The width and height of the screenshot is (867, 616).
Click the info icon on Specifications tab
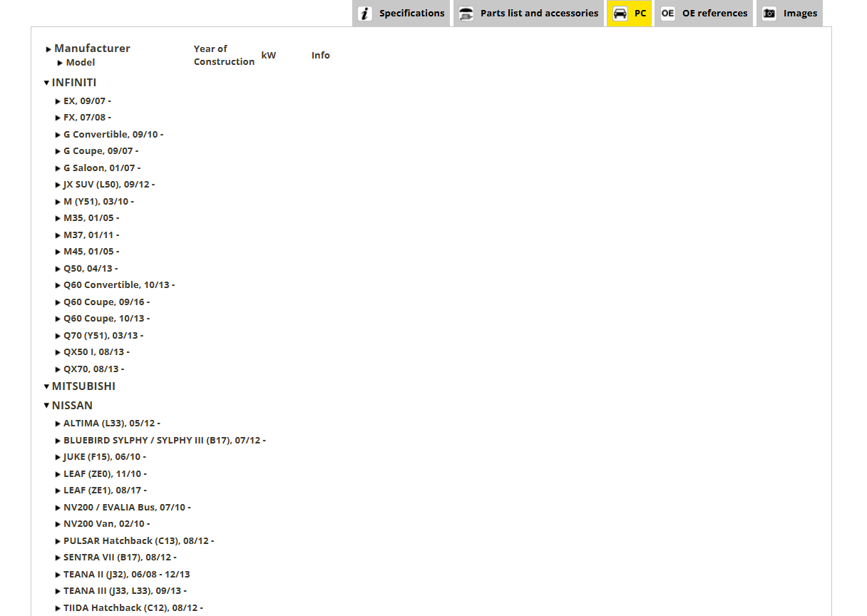coord(365,14)
